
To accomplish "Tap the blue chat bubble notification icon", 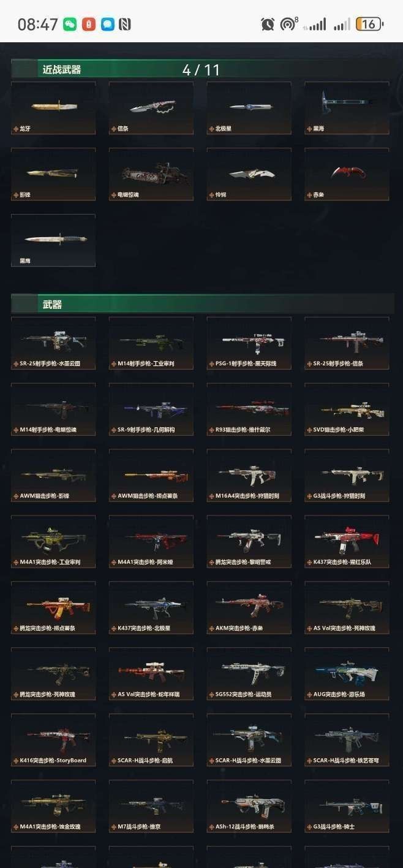I will pyautogui.click(x=107, y=25).
